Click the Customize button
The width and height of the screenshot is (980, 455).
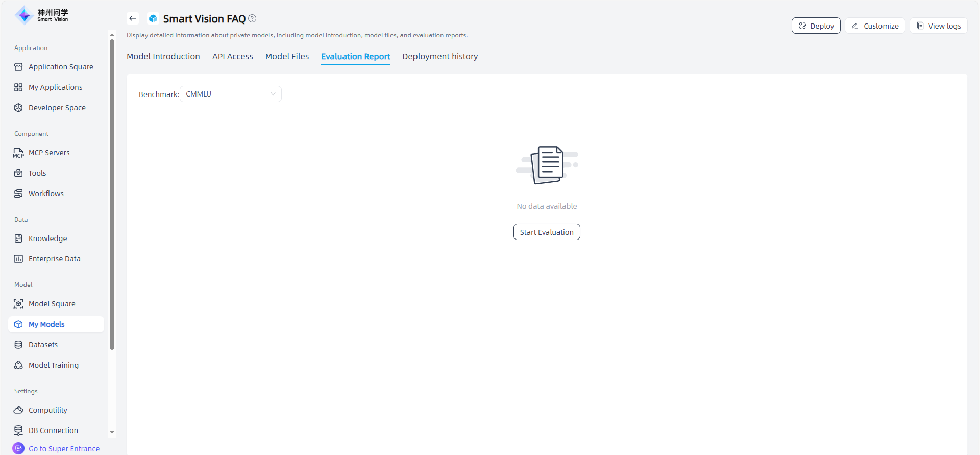pyautogui.click(x=875, y=26)
